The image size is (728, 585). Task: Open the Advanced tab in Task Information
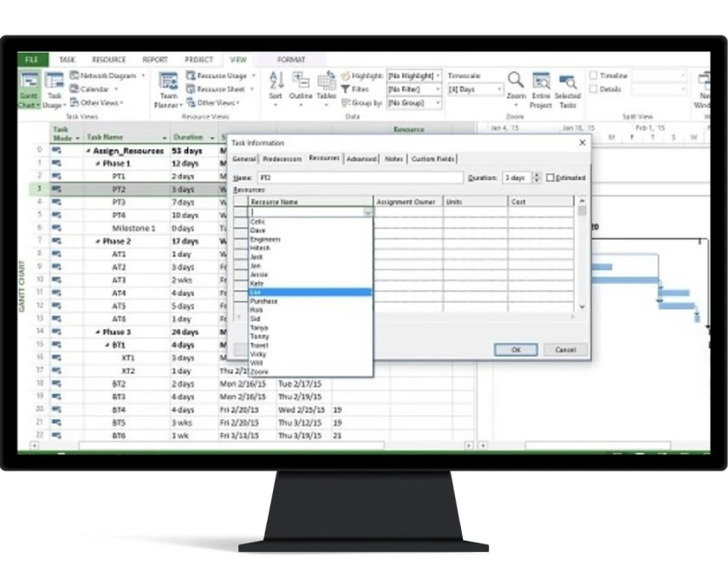[x=361, y=159]
